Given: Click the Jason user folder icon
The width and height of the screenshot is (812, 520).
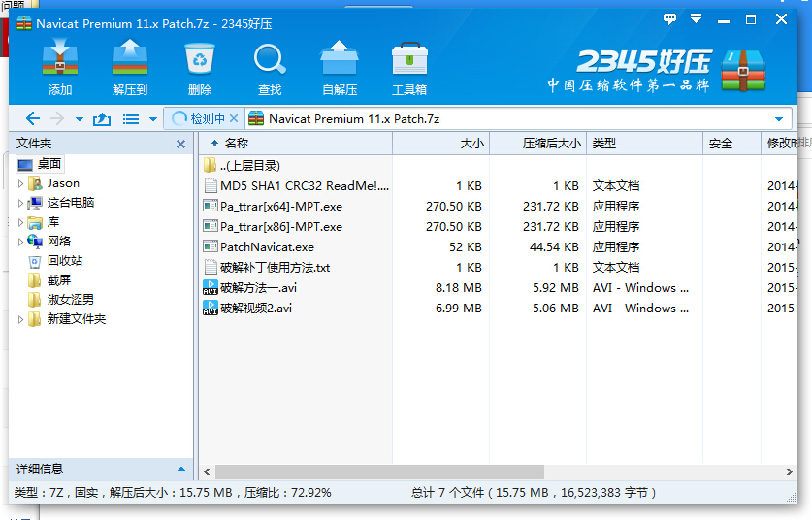Looking at the screenshot, I should pyautogui.click(x=35, y=183).
